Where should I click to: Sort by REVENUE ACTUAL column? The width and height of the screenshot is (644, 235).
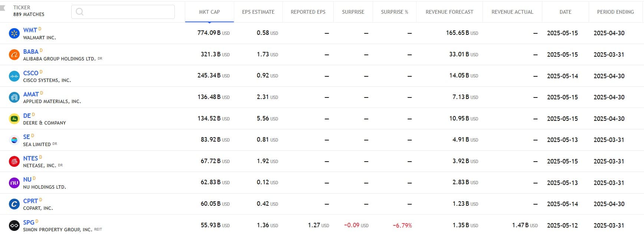[512, 12]
